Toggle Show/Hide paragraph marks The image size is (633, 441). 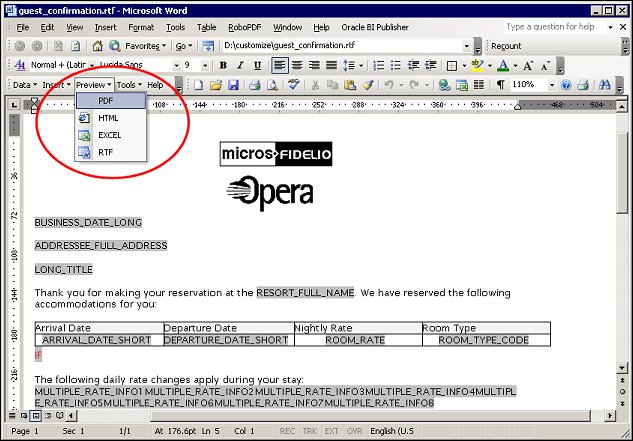pyautogui.click(x=499, y=85)
